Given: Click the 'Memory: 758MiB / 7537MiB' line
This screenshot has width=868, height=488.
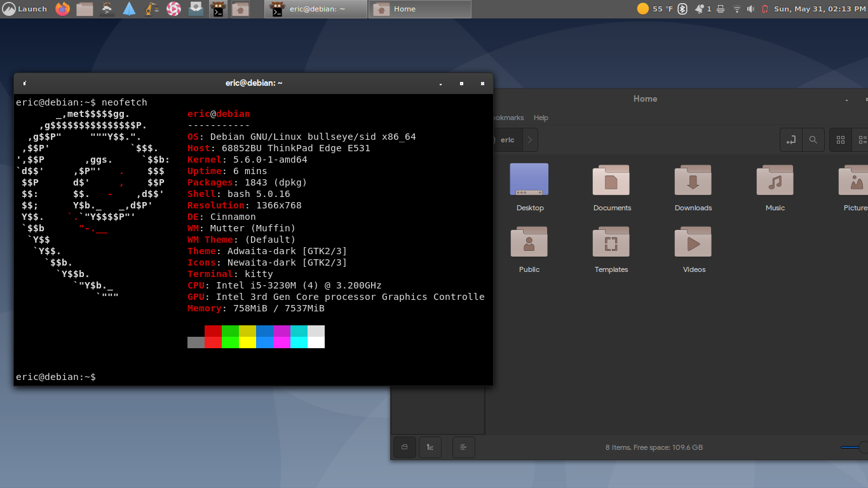Looking at the screenshot, I should coord(256,308).
